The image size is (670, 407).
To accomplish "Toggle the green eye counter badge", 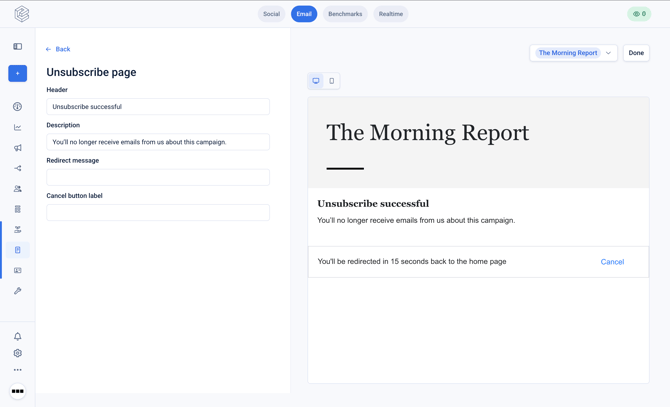I will coord(639,14).
